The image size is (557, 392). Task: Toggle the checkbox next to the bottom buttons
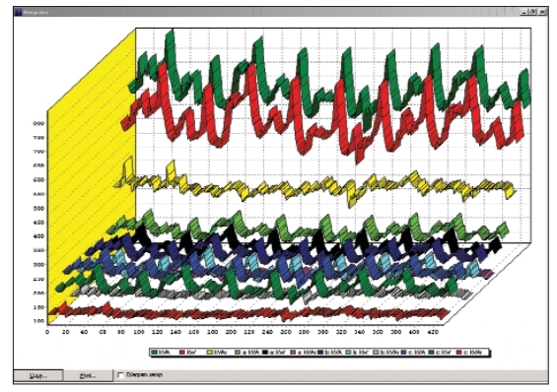click(121, 375)
